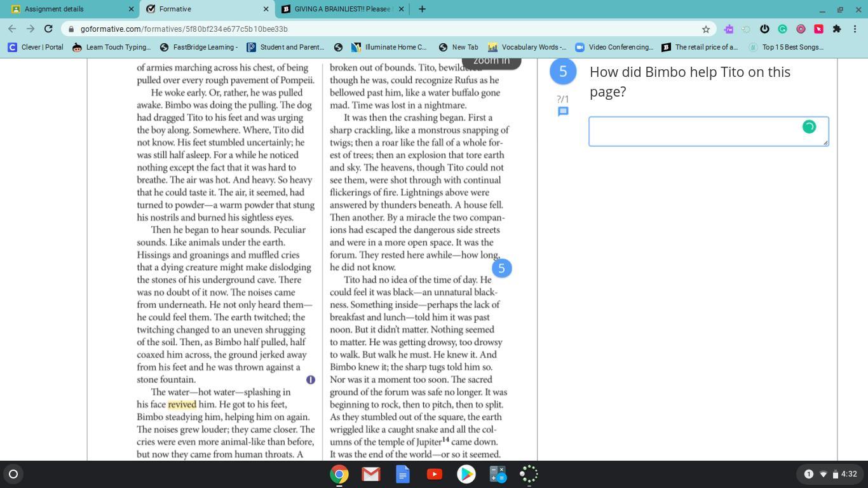Open Google Docs from the shelf
The image size is (868, 488).
[403, 474]
